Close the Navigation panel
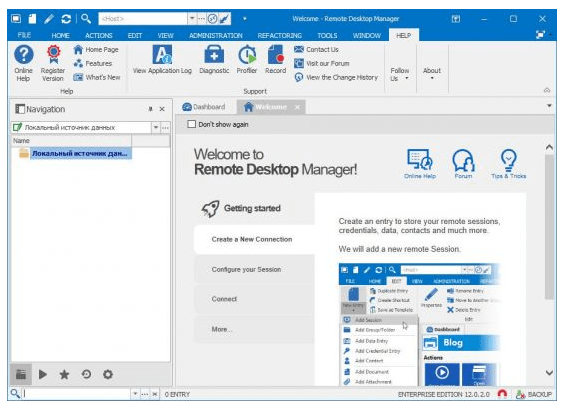The width and height of the screenshot is (563, 408). coord(162,109)
